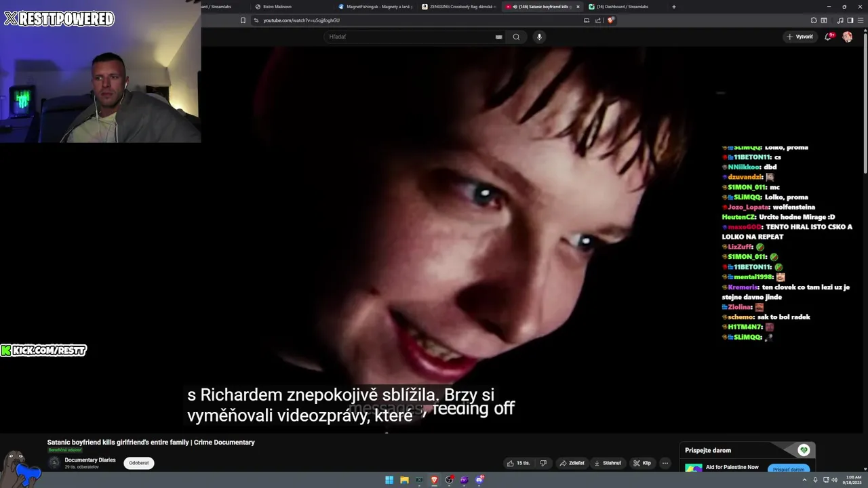Bookmark this page with the bookmark icon
Image resolution: width=868 pixels, height=488 pixels.
point(243,20)
